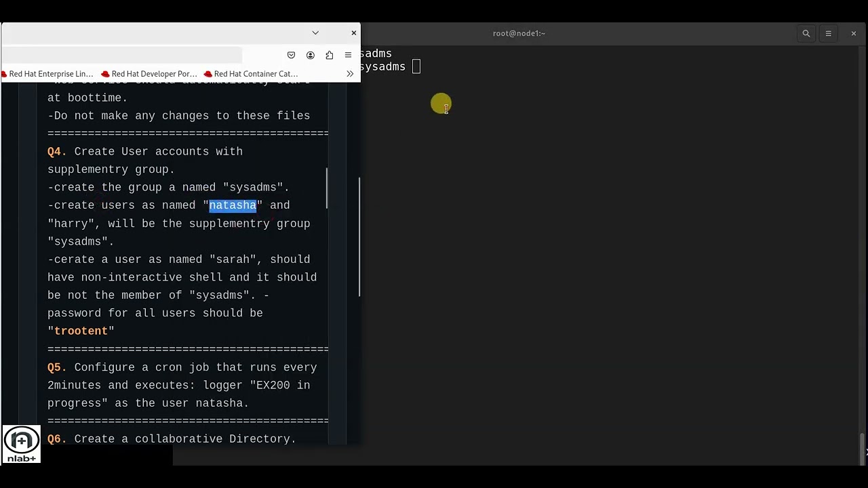Close the root@node1 terminal window
Image resolution: width=868 pixels, height=488 pixels.
[854, 33]
